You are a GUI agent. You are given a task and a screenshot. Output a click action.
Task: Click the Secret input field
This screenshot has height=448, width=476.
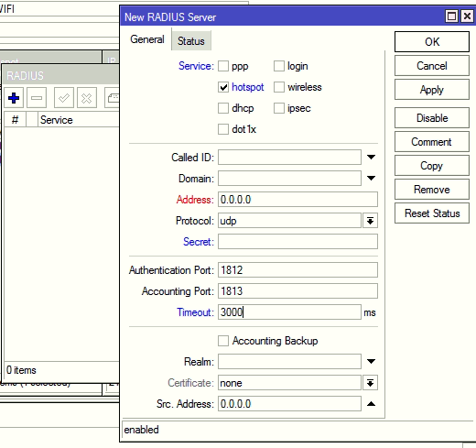[x=297, y=242]
